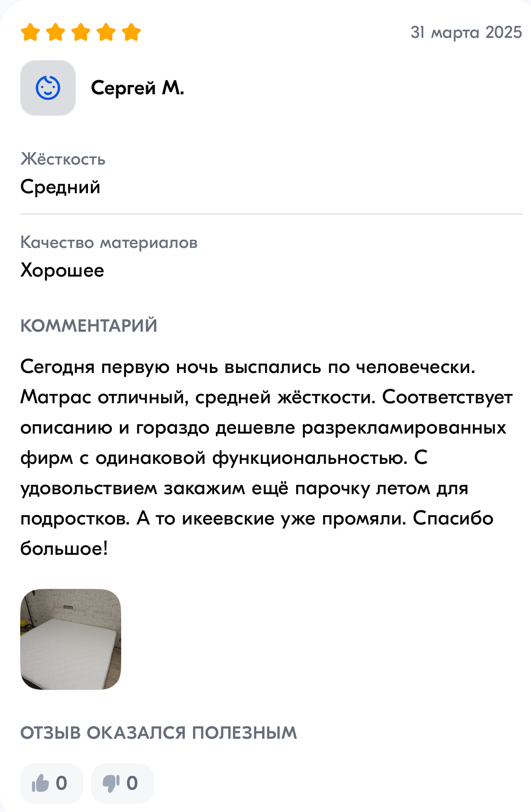Click the review date 31 марта 2025
The width and height of the screenshot is (531, 812).
click(466, 32)
